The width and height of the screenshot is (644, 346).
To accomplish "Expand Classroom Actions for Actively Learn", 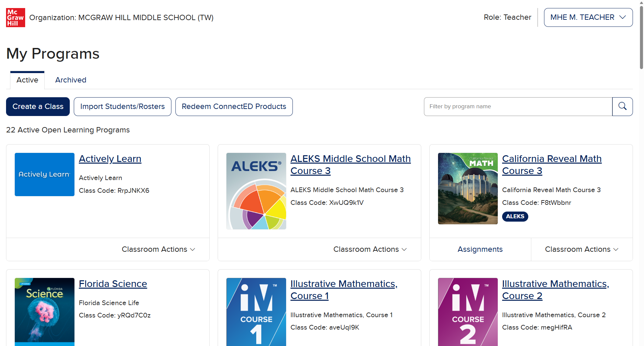I will tap(158, 249).
